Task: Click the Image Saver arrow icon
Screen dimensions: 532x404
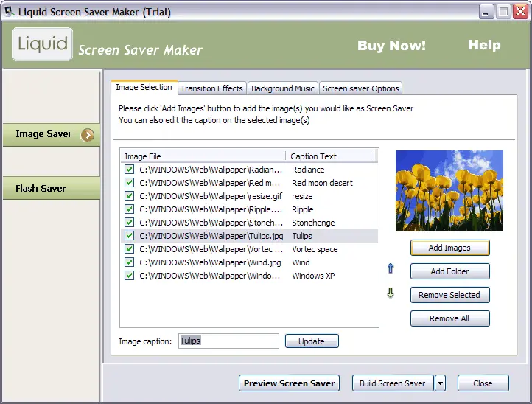Action: (88, 135)
